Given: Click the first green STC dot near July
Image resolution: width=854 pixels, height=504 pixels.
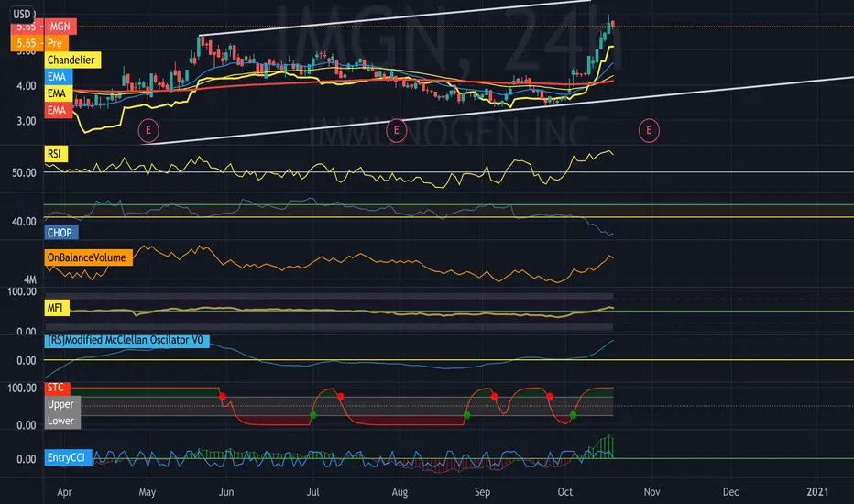Looking at the screenshot, I should (x=312, y=414).
